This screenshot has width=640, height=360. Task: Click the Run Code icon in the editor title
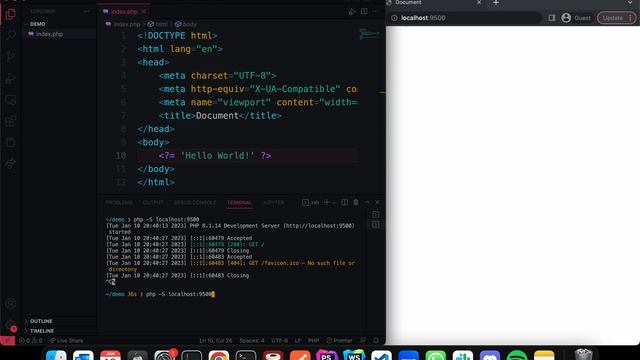[352, 12]
